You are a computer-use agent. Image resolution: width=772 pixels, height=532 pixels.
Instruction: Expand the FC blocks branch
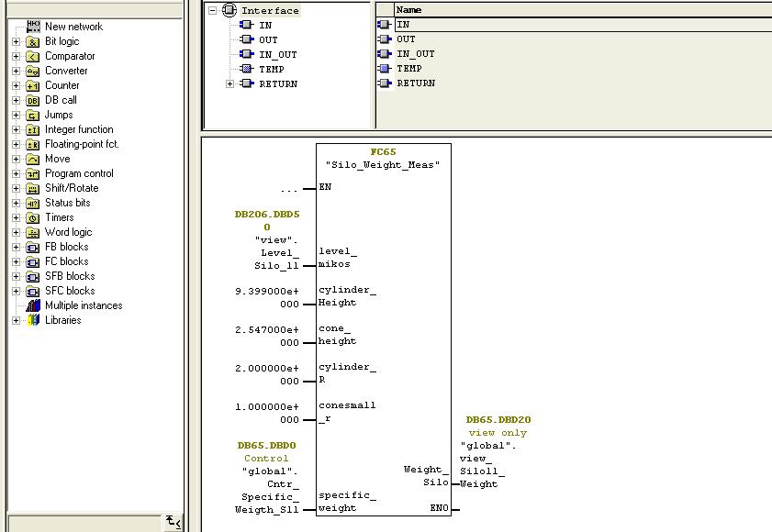15,261
